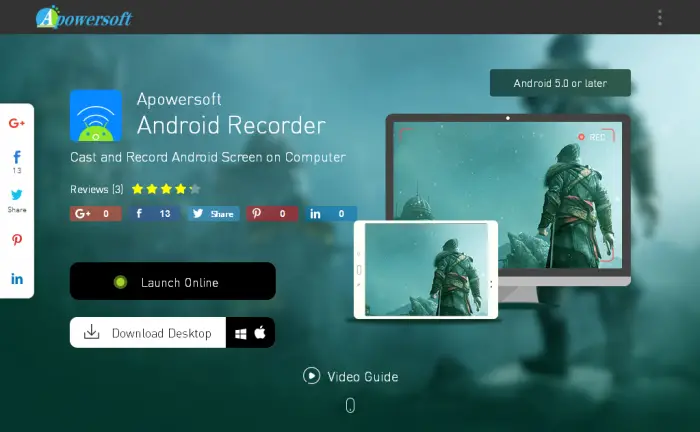This screenshot has width=700, height=432.
Task: Click the download arrow icon
Action: point(92,332)
